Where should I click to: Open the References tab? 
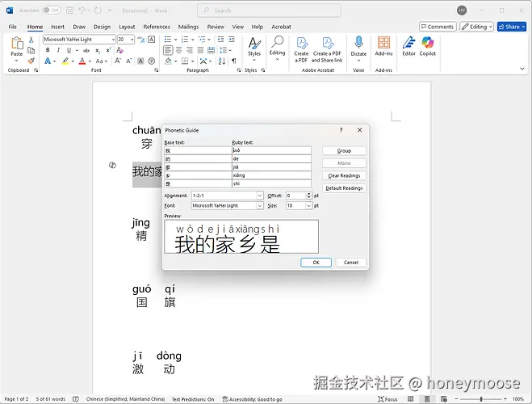[157, 27]
